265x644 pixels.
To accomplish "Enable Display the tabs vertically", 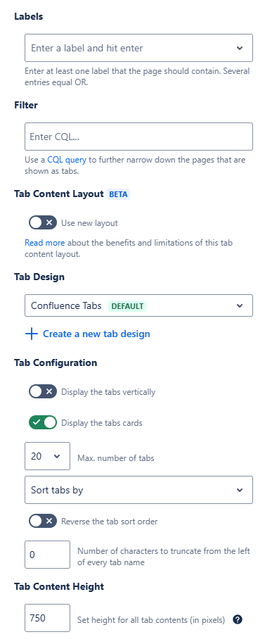I will click(x=43, y=391).
